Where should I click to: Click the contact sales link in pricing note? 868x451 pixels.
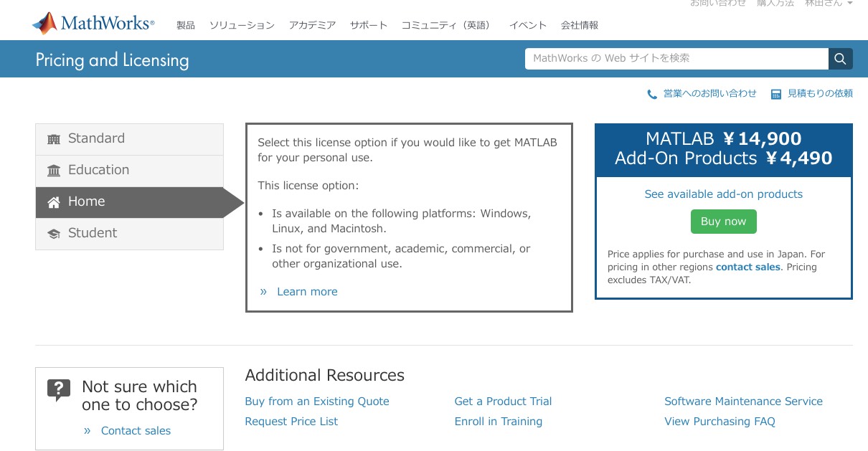click(x=748, y=267)
